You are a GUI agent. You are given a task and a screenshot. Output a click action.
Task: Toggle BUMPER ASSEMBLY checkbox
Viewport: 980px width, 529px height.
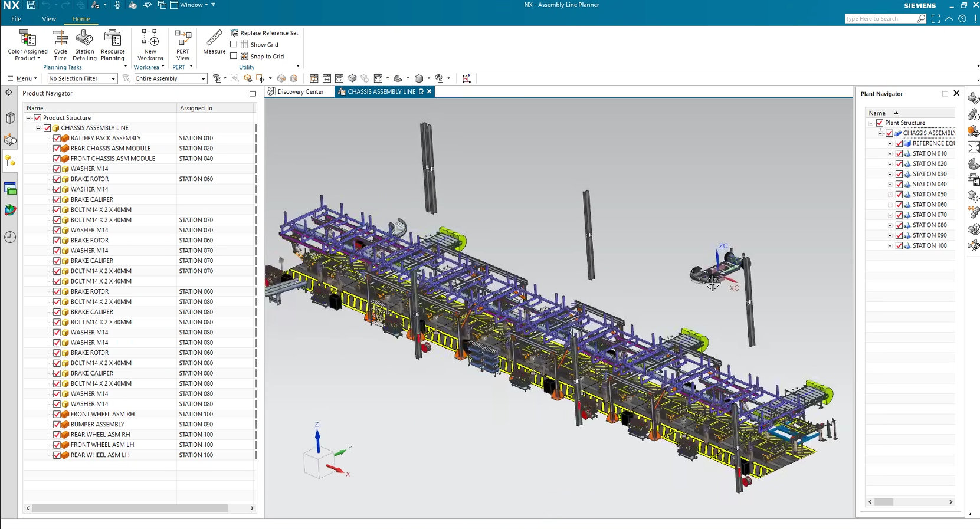pos(57,425)
